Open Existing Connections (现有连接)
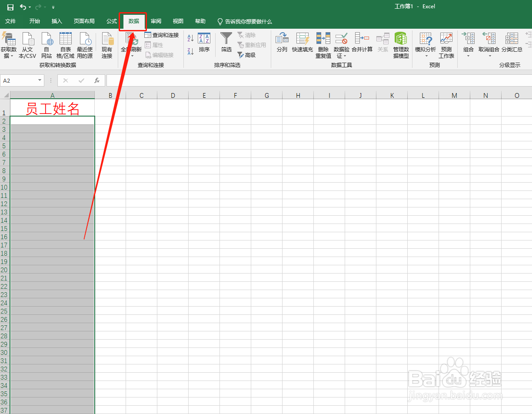Viewport: 532px width, 414px height. (107, 46)
